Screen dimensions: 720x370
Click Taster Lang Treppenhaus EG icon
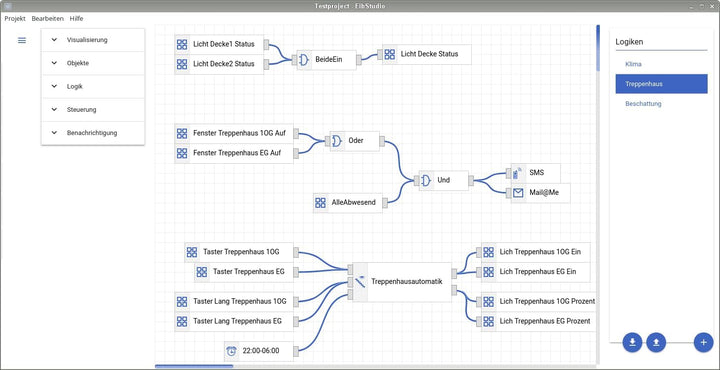pyautogui.click(x=182, y=321)
